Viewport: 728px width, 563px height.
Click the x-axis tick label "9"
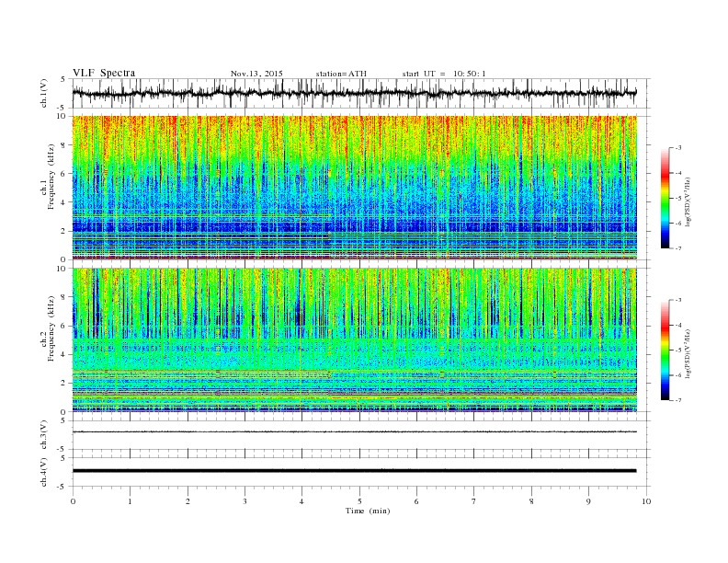pyautogui.click(x=588, y=501)
